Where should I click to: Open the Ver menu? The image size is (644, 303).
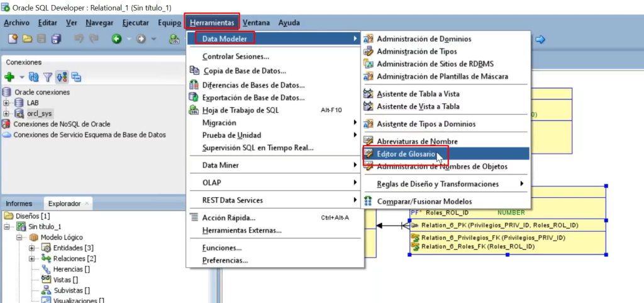pyautogui.click(x=72, y=23)
